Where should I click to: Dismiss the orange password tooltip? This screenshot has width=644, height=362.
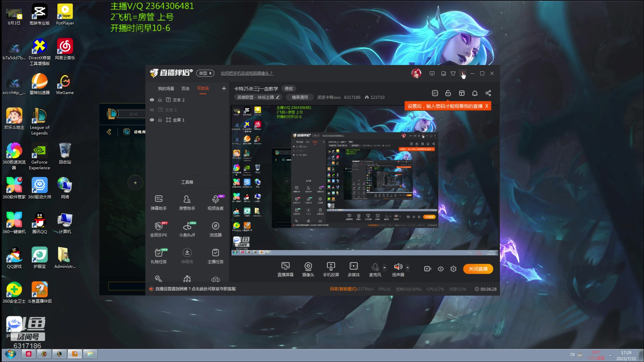click(x=487, y=106)
